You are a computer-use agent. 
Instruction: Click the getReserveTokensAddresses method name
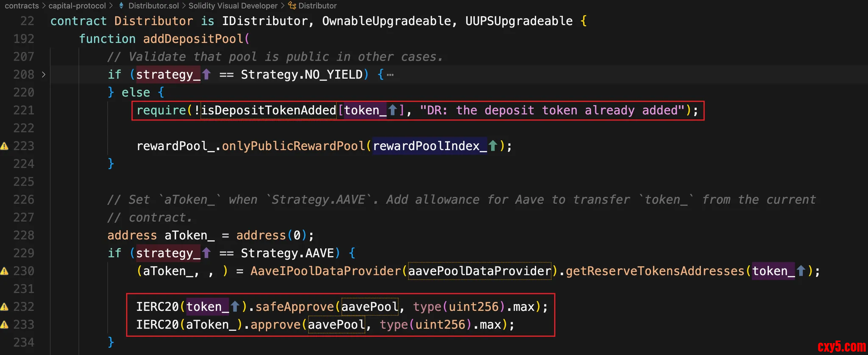pos(655,271)
